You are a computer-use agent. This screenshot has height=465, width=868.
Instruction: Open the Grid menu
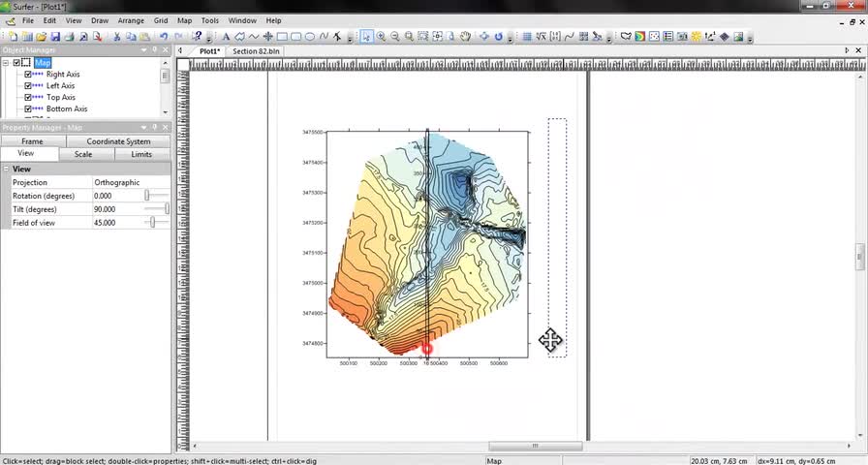[161, 20]
